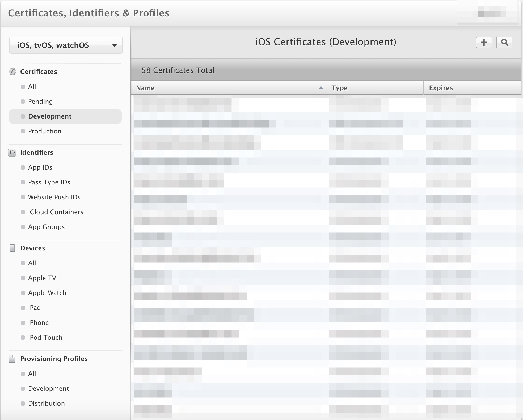This screenshot has width=523, height=420.
Task: Click the Identifiers ID badge icon
Action: 12,152
